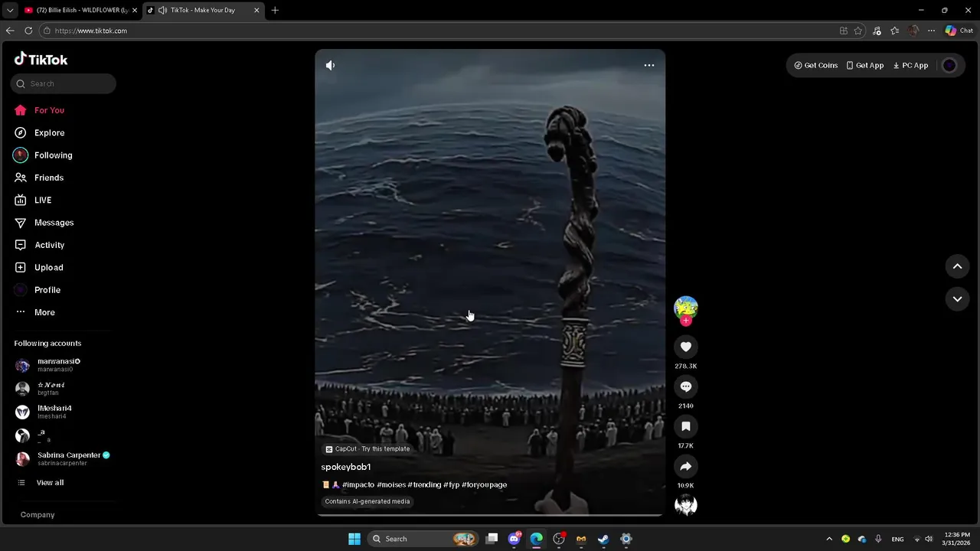This screenshot has height=551, width=980.
Task: Go to the next video with down chevron
Action: 957,299
